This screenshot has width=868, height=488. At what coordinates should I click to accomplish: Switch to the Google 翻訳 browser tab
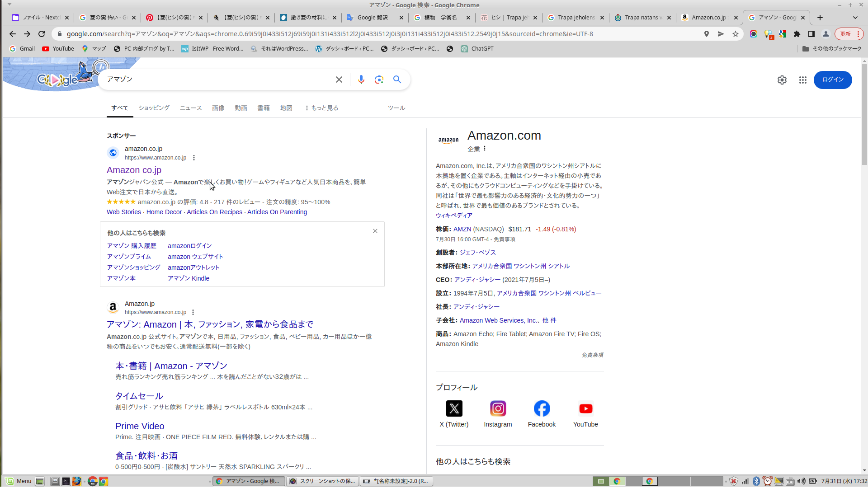373,18
